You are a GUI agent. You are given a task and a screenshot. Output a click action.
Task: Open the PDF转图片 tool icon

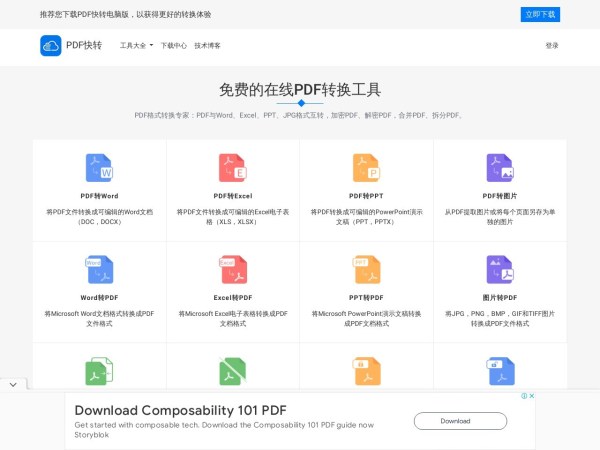tap(499, 167)
